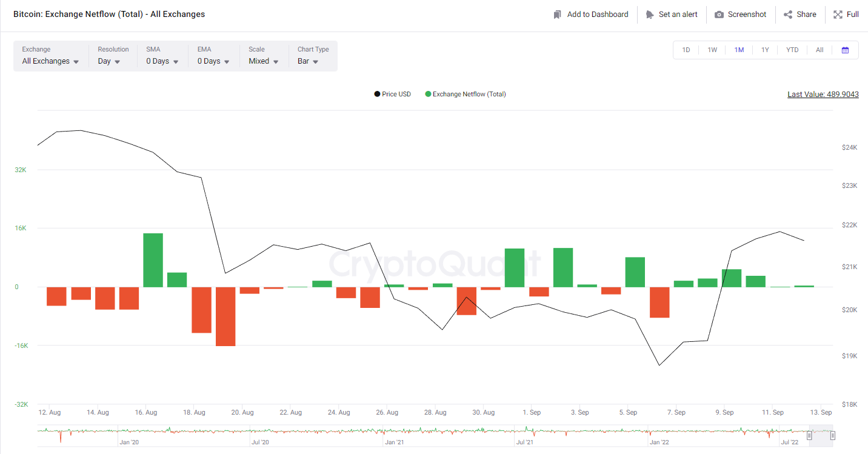The image size is (868, 454).
Task: Toggle Exchange Netflow (Total) legend series
Action: tap(465, 94)
